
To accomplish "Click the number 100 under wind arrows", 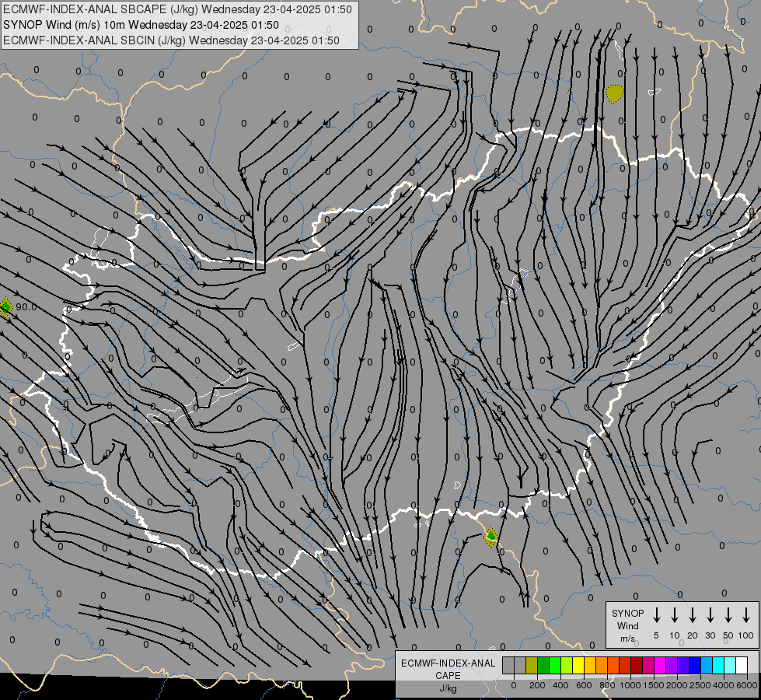I will (x=746, y=635).
